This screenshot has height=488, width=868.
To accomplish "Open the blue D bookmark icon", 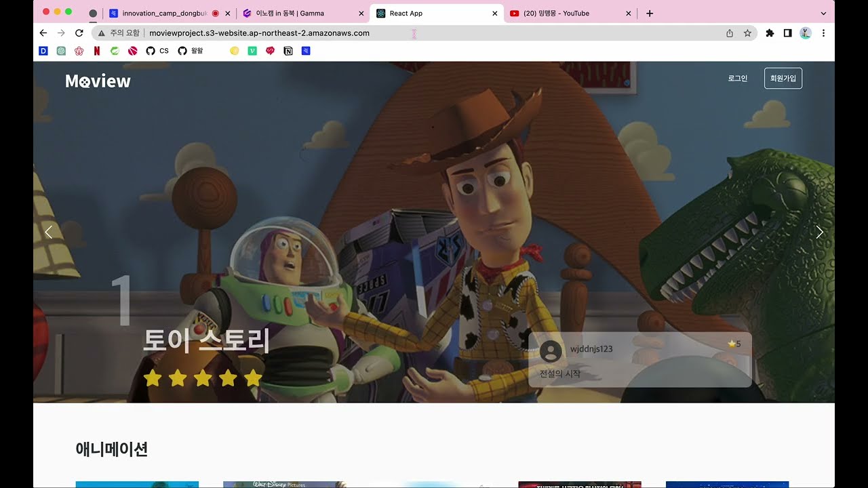I will point(43,51).
